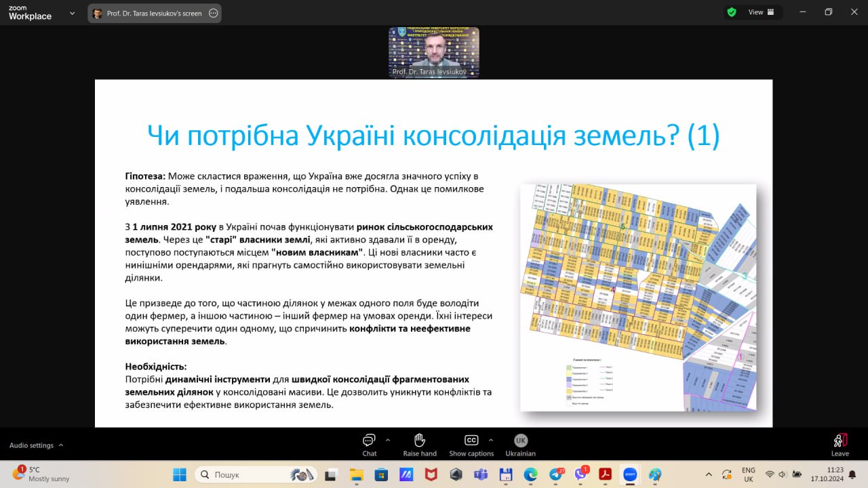The width and height of the screenshot is (868, 488).
Task: Open Telegram from the taskbar
Action: pos(556,474)
